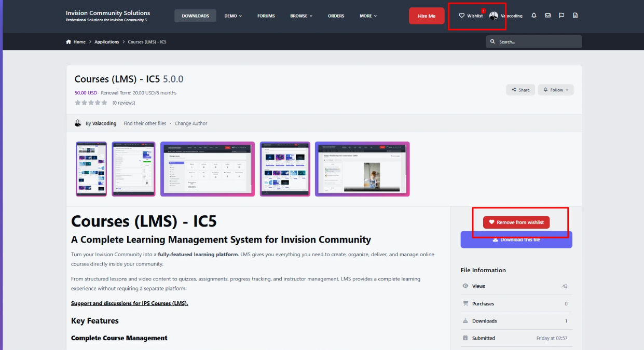644x350 pixels.
Task: Click the Complete Course Management heading
Action: (119, 338)
